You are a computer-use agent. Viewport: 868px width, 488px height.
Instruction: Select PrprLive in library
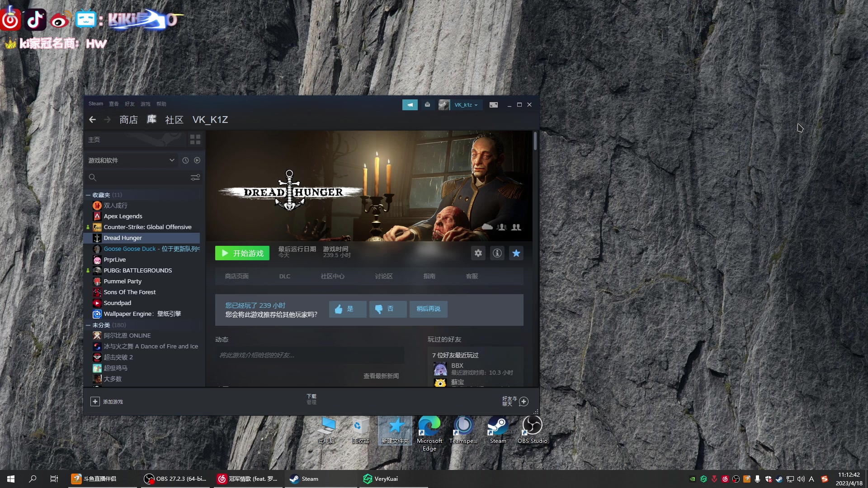point(115,260)
